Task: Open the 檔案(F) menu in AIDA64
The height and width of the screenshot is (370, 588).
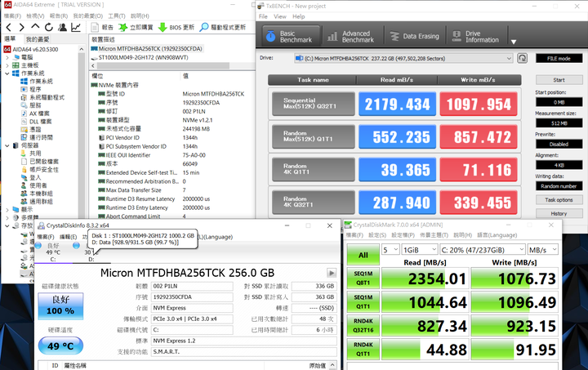Action: pos(12,16)
